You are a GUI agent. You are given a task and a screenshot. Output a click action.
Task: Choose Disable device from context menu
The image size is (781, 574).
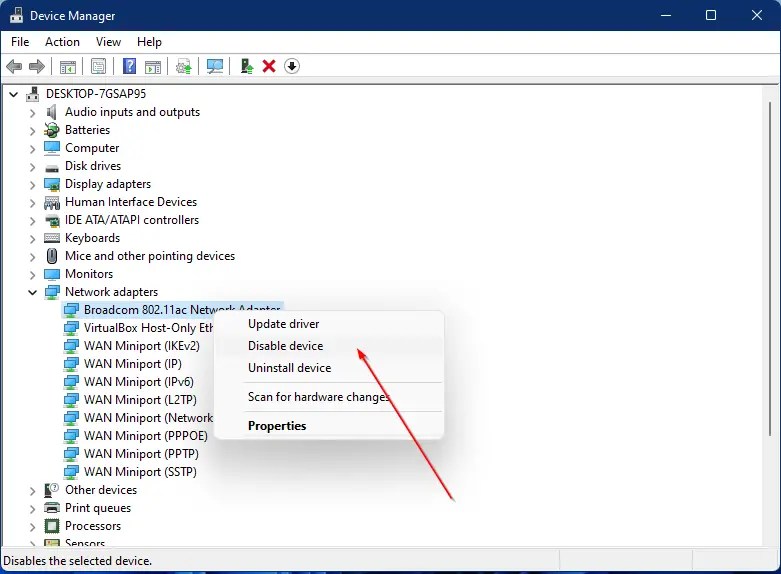click(x=329, y=346)
